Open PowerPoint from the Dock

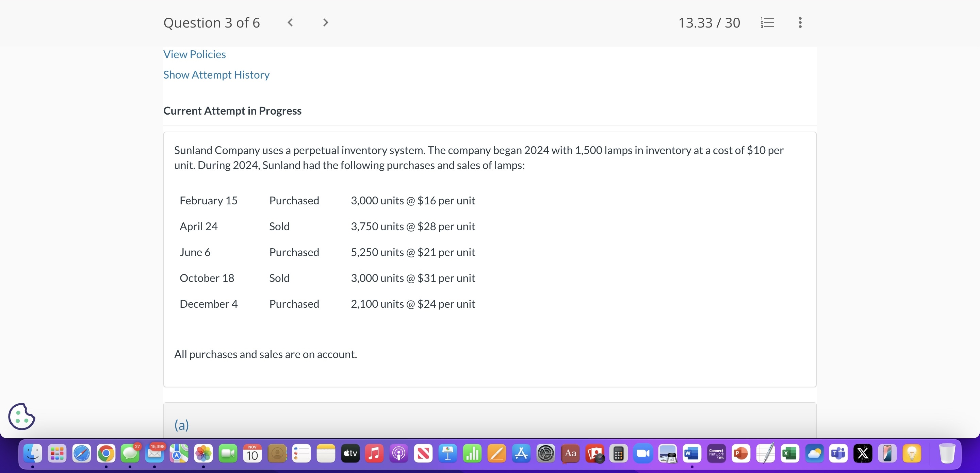pos(741,453)
